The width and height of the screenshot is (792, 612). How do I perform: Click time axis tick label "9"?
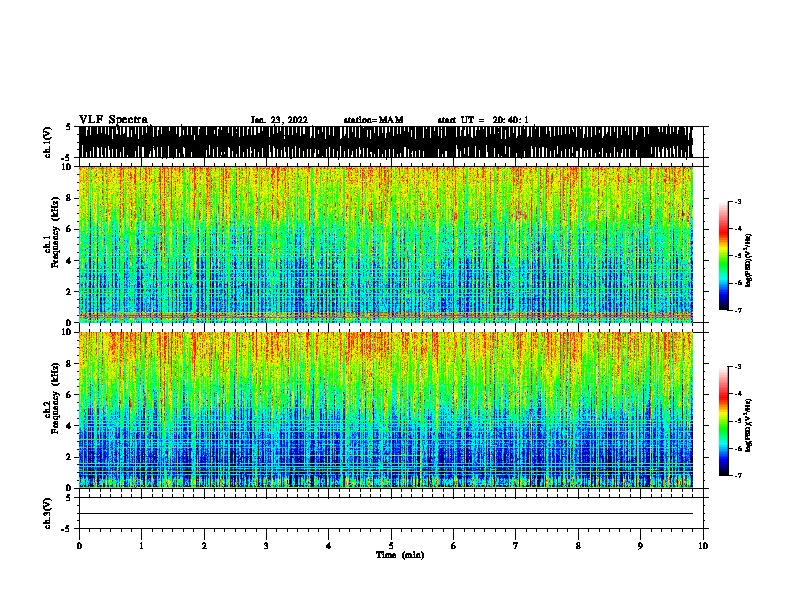coord(640,546)
